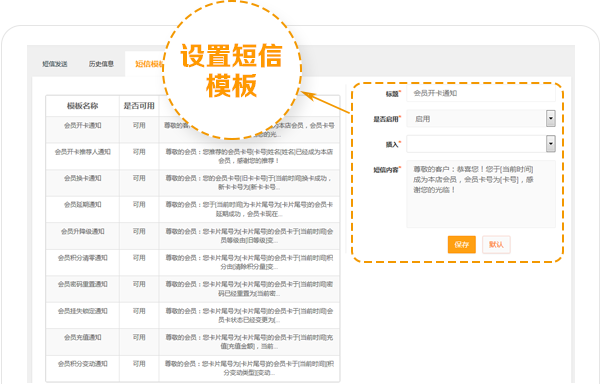Select the 会员升降级通知 row
600x384 pixels.
point(192,236)
